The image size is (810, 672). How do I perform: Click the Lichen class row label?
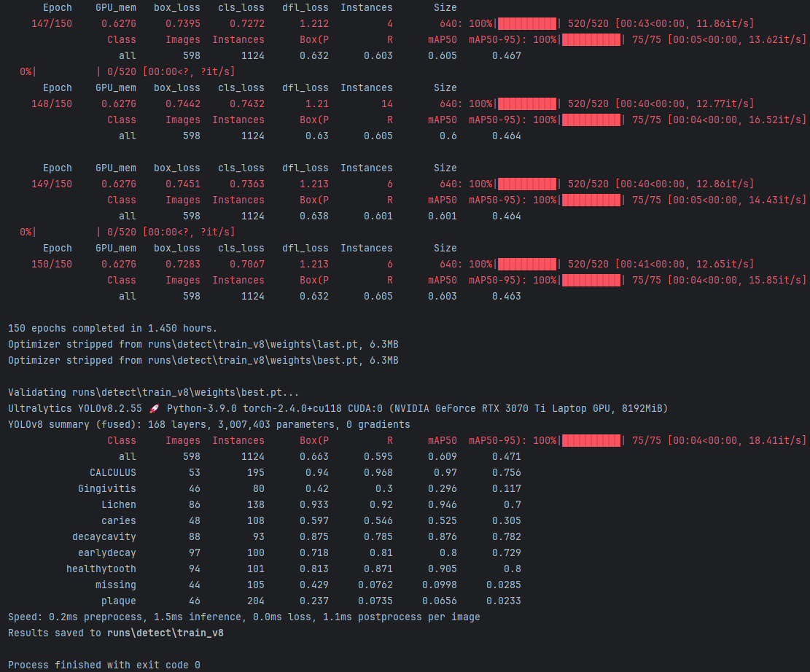[x=118, y=504]
